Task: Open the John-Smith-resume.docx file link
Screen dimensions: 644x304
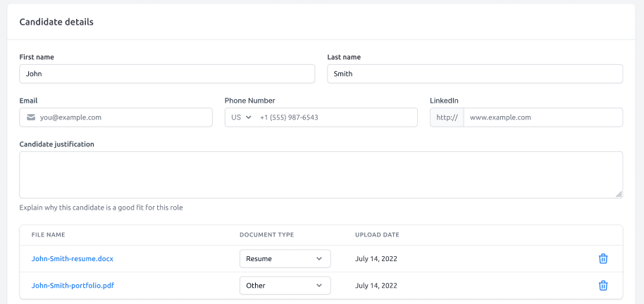Action: 73,259
